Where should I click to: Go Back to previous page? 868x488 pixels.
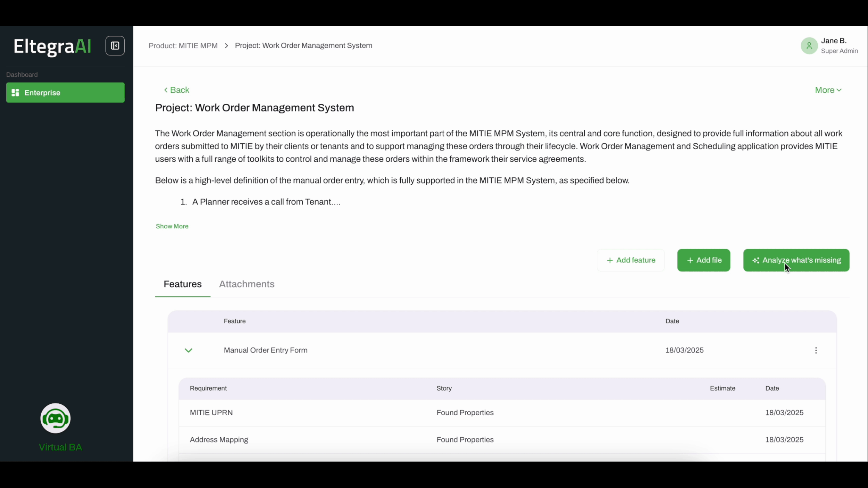coord(177,90)
